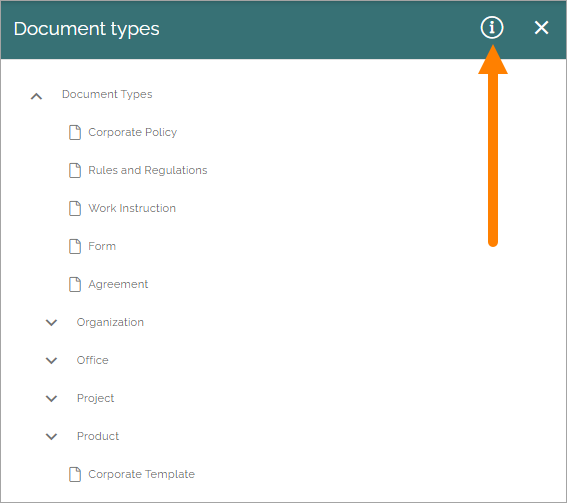Click the Rules and Regulations document icon

(x=75, y=170)
